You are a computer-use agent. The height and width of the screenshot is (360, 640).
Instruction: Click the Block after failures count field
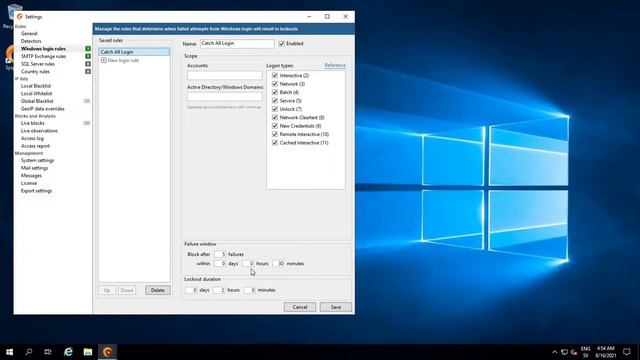pos(220,254)
